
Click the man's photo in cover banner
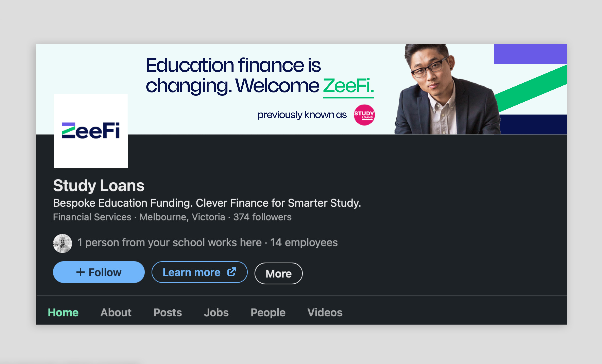pos(440,93)
